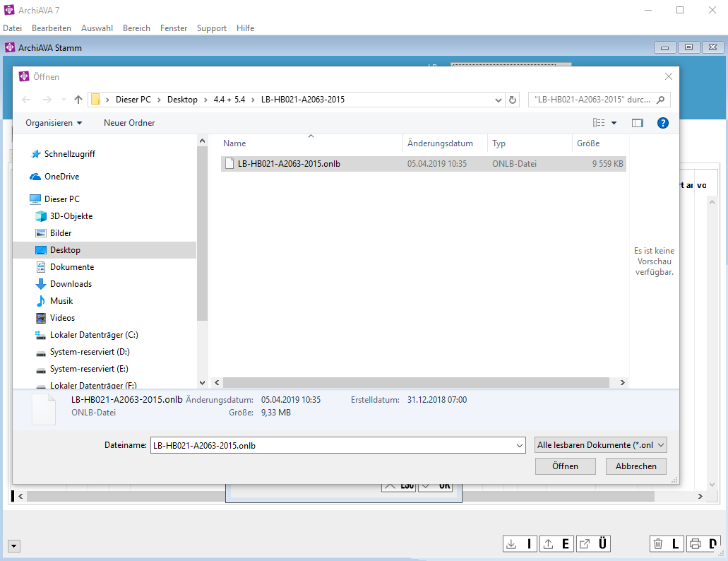Toggle the preview pane icon

click(638, 123)
